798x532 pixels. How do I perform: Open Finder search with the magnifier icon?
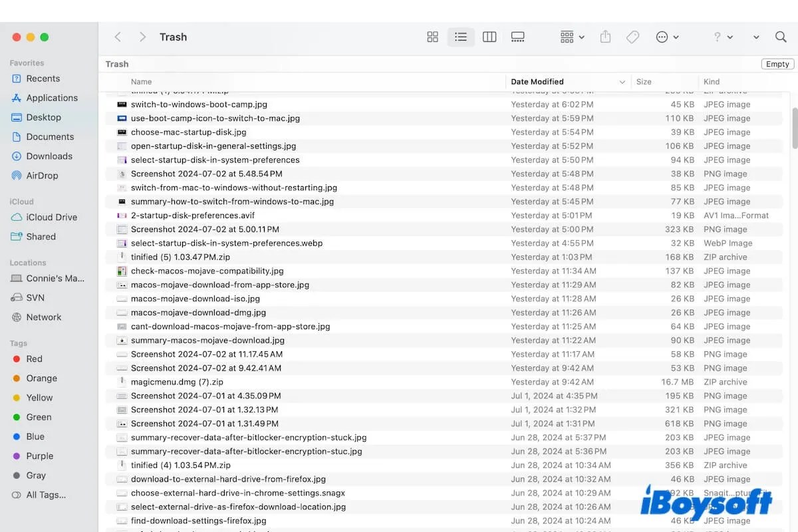(781, 37)
